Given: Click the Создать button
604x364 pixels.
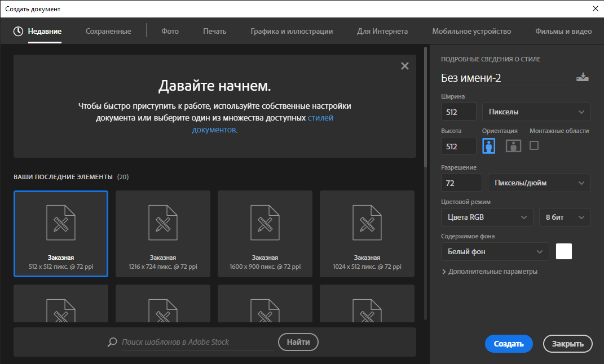Looking at the screenshot, I should click(x=509, y=344).
